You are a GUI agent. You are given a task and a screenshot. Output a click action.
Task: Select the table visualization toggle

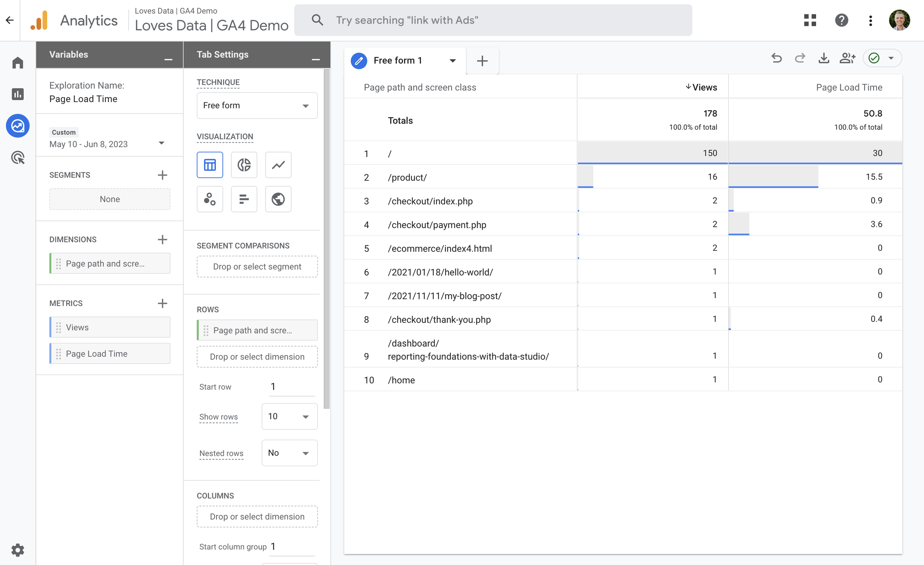click(x=210, y=165)
